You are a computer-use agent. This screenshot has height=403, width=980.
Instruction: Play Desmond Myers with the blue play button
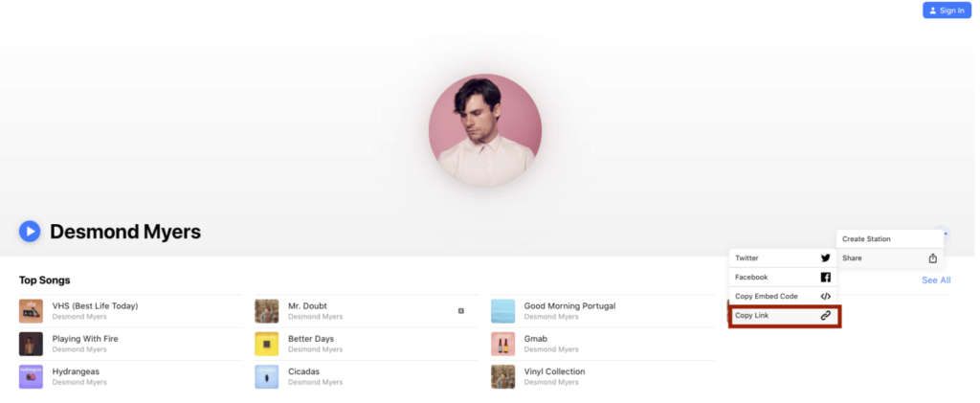(x=30, y=232)
